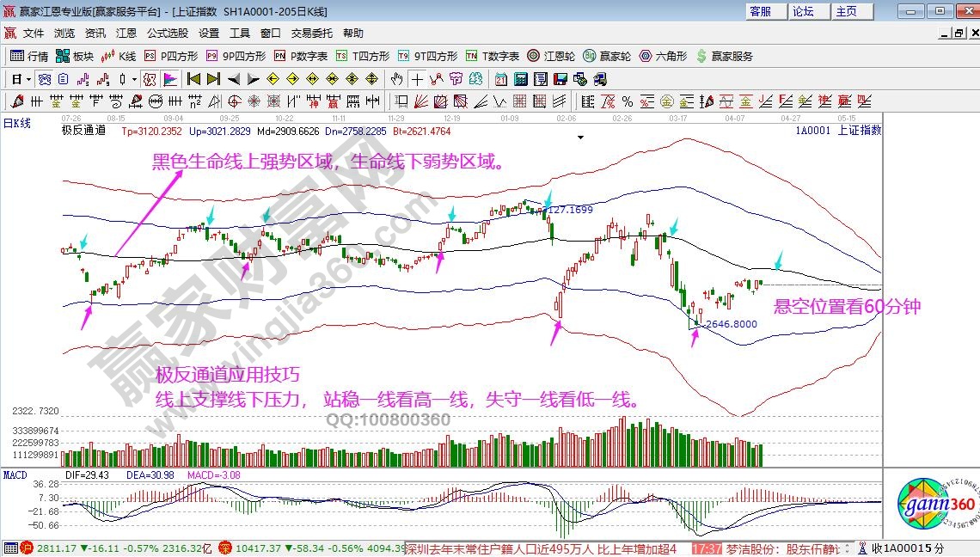980x557 pixels.
Task: Jump to first bar with skip-to-start arrow
Action: pos(193,79)
